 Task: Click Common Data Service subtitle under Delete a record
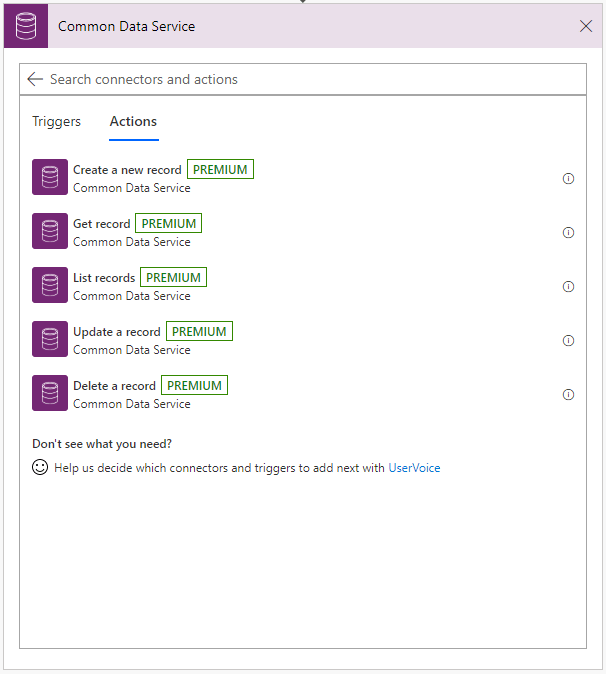pyautogui.click(x=132, y=404)
